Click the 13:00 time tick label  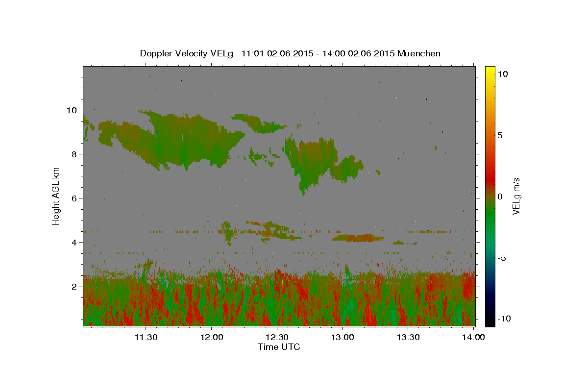pos(343,337)
